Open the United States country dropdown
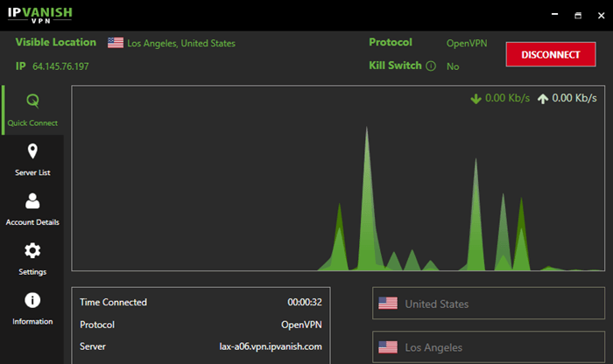Screen dimensions: 613x364 click(489, 303)
